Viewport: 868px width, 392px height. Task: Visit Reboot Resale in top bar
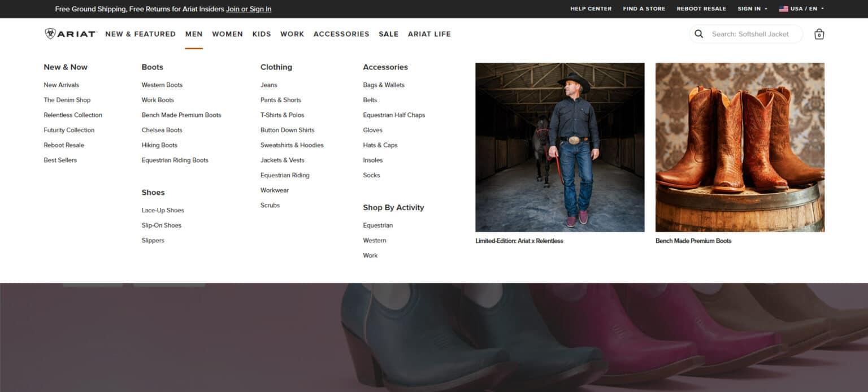tap(701, 8)
